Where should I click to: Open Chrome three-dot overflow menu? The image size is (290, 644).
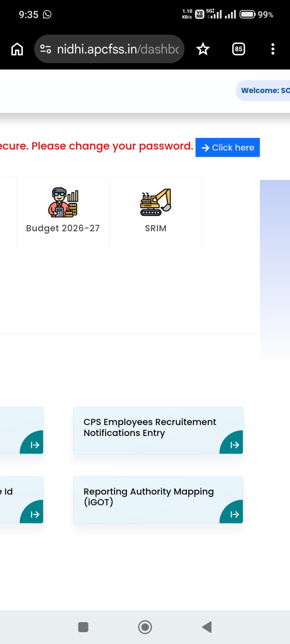272,49
